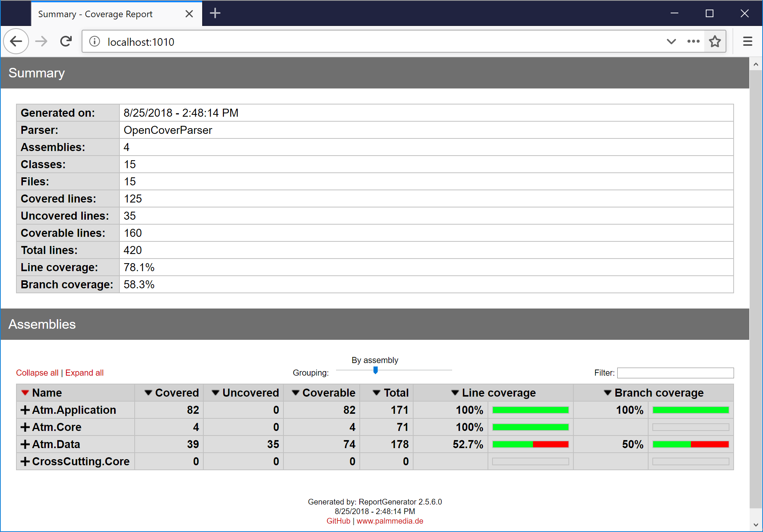
Task: Click the Collapse all link
Action: tap(37, 373)
